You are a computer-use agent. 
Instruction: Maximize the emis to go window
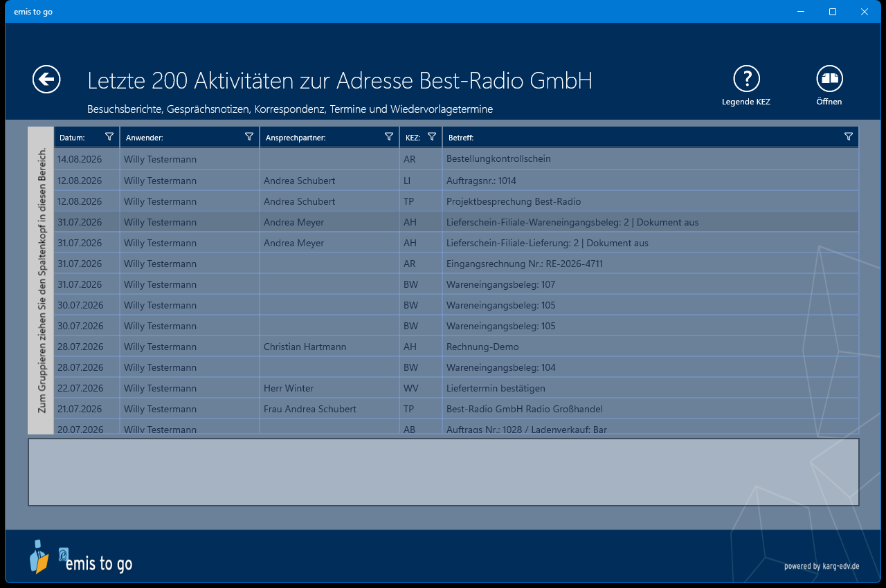pyautogui.click(x=833, y=11)
